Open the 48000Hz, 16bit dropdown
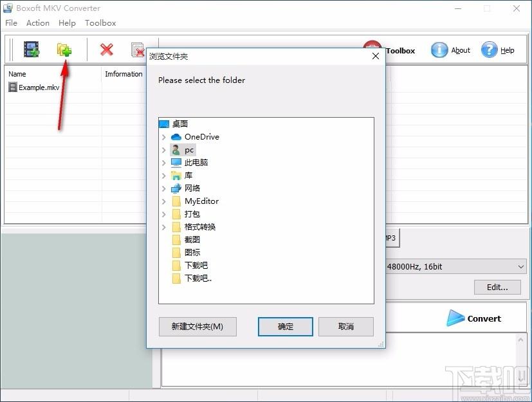The image size is (532, 402). pos(521,267)
